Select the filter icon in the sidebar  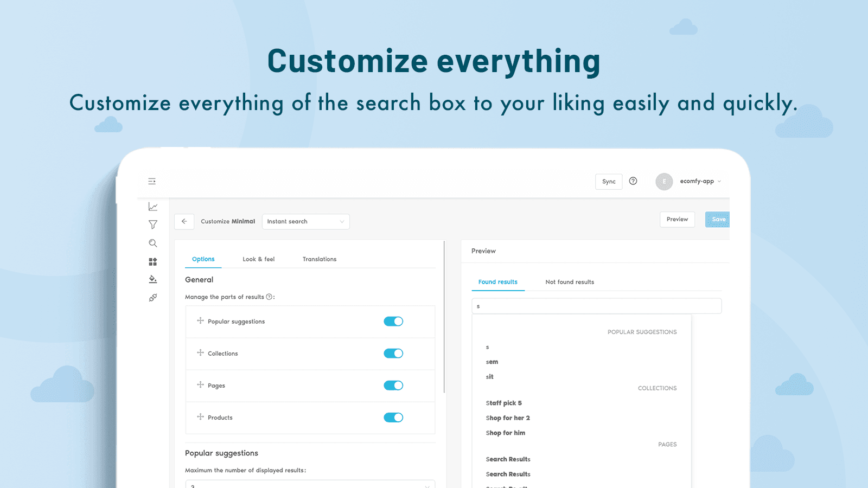[152, 224]
